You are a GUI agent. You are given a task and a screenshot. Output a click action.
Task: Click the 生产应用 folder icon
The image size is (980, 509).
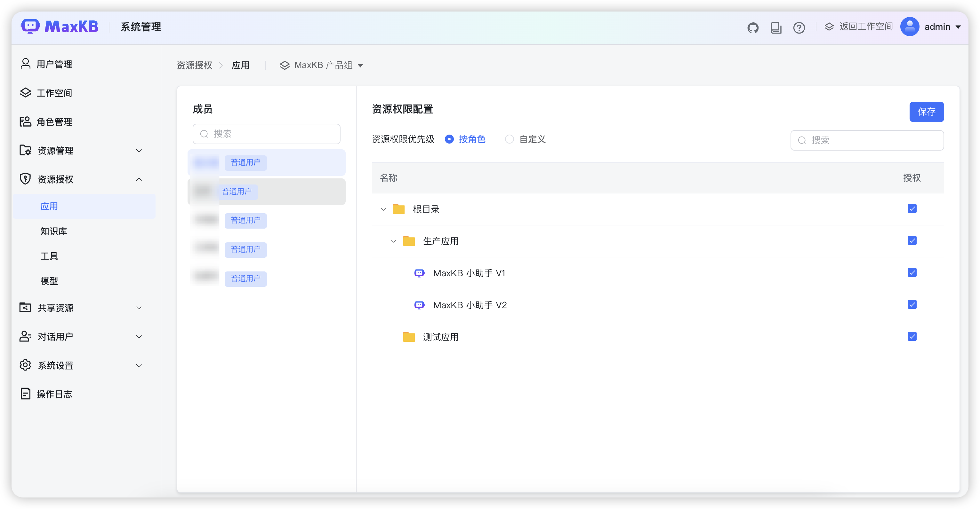409,241
